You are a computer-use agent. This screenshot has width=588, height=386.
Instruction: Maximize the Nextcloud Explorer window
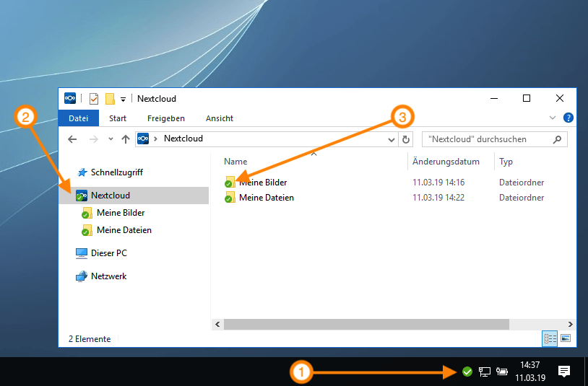527,98
